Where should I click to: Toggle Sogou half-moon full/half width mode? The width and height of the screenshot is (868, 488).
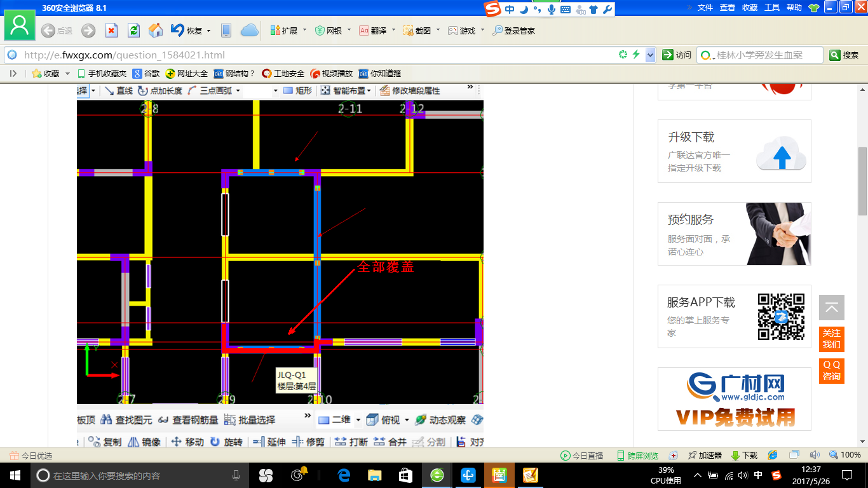[524, 10]
